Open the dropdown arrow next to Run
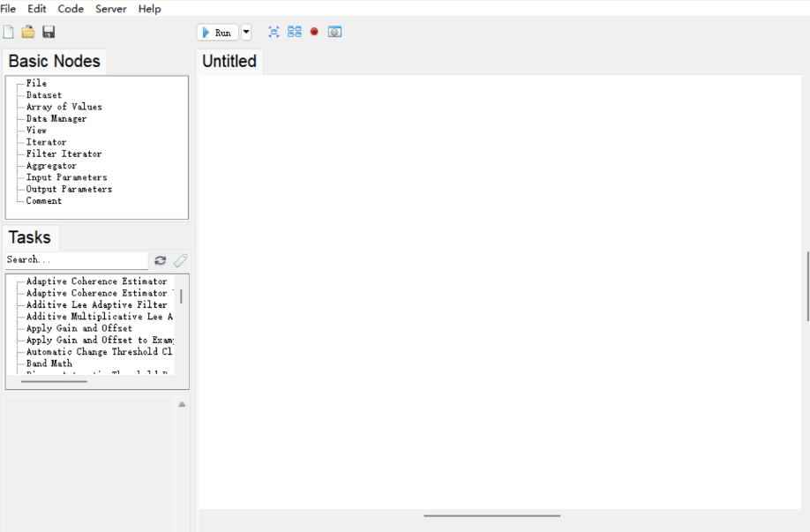Image resolution: width=810 pixels, height=532 pixels. 246,33
